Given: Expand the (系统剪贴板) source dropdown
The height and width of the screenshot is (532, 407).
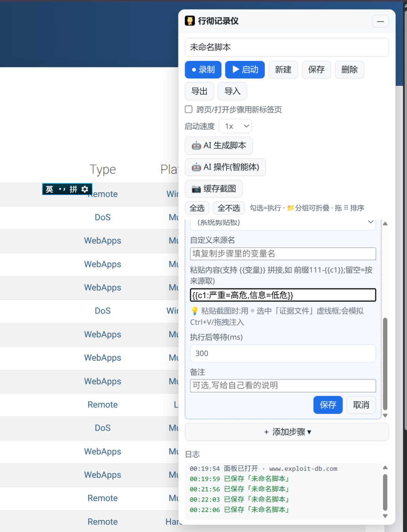Looking at the screenshot, I should click(x=283, y=223).
